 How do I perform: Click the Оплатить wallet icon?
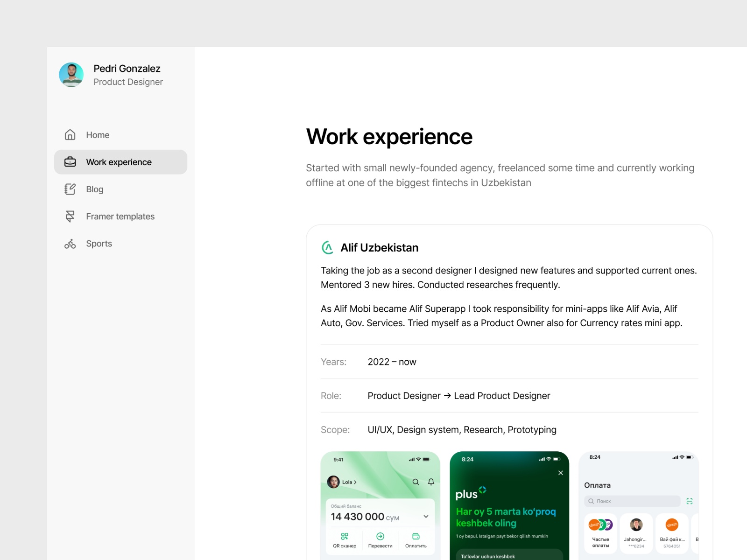(416, 536)
